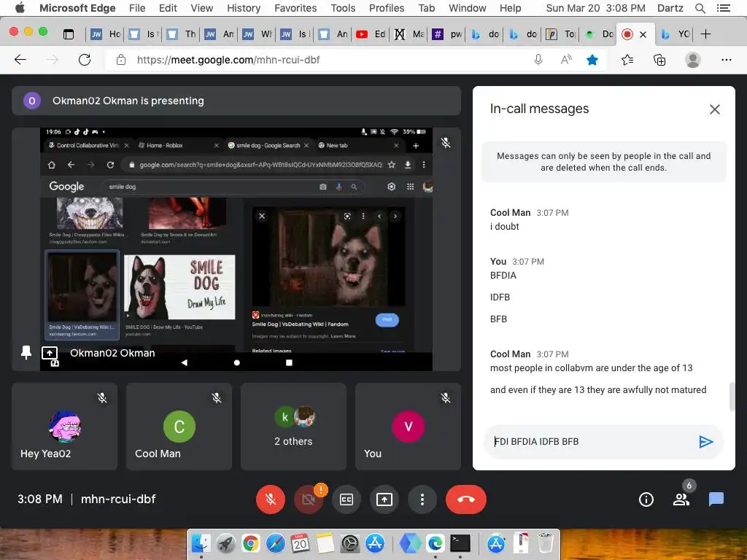This screenshot has height=560, width=747.
Task: Select the Cool Man participant tile
Action: click(x=179, y=426)
